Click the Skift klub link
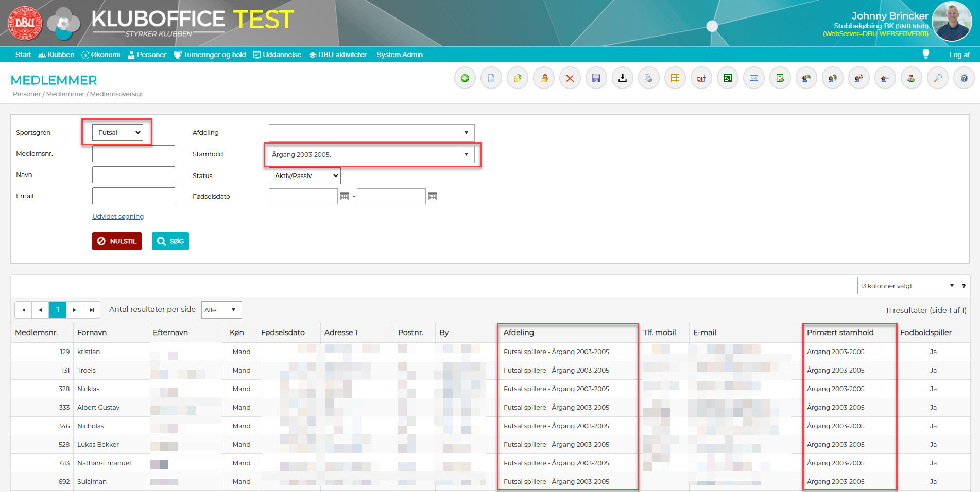The width and height of the screenshot is (980, 492). point(912,26)
